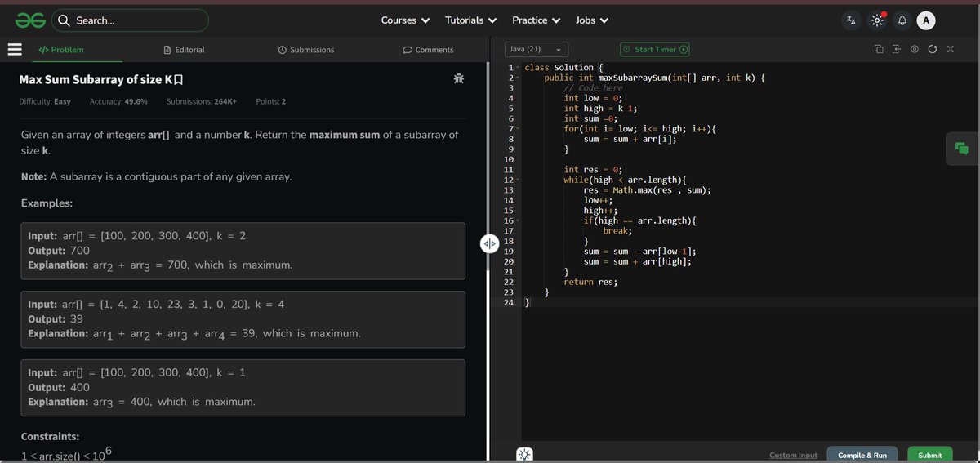The image size is (980, 463).
Task: Submit the solution
Action: [x=929, y=455]
